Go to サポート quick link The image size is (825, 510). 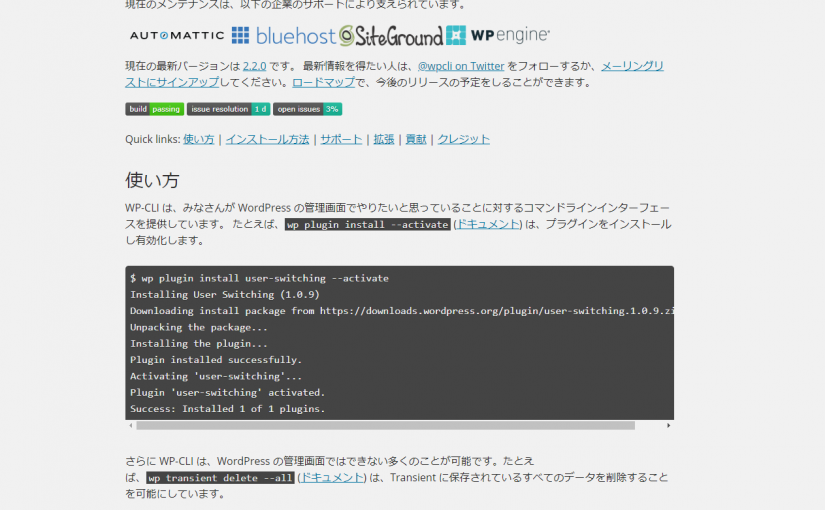(341, 139)
